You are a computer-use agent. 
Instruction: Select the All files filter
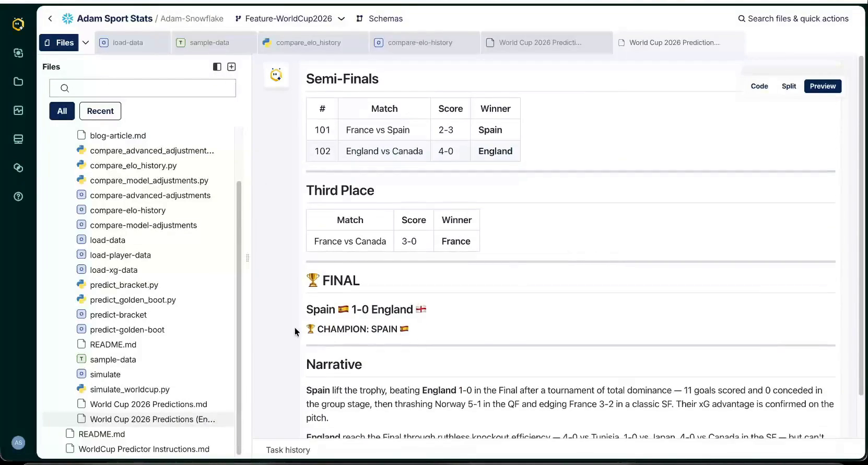62,111
